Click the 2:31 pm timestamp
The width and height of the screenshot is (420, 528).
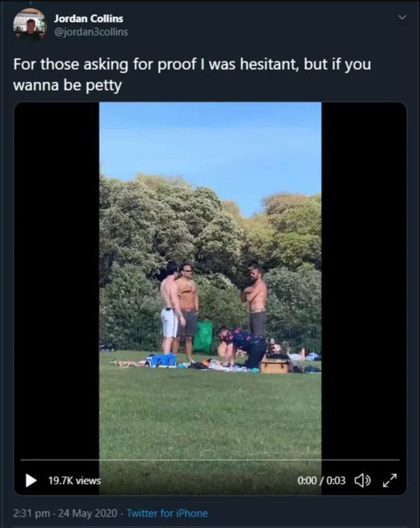coord(31,513)
